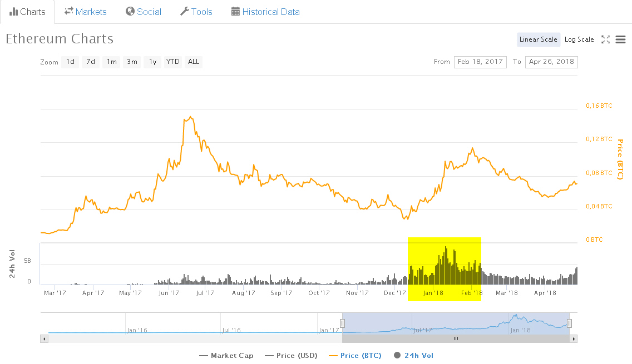Click the right navigator range handle
This screenshot has width=632, height=364.
click(x=569, y=323)
